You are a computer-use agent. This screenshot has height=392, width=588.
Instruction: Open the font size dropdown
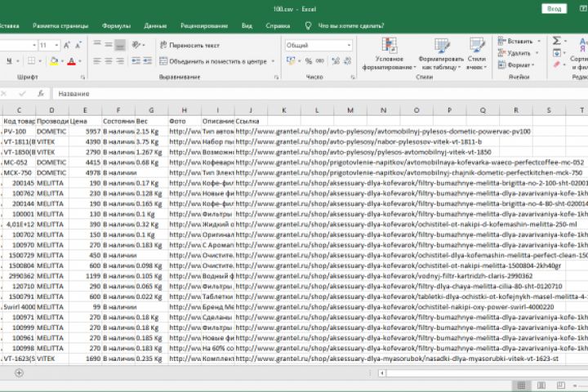click(56, 46)
